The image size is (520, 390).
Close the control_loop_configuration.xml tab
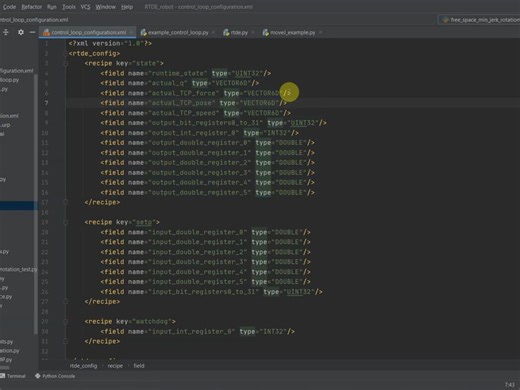[x=132, y=32]
